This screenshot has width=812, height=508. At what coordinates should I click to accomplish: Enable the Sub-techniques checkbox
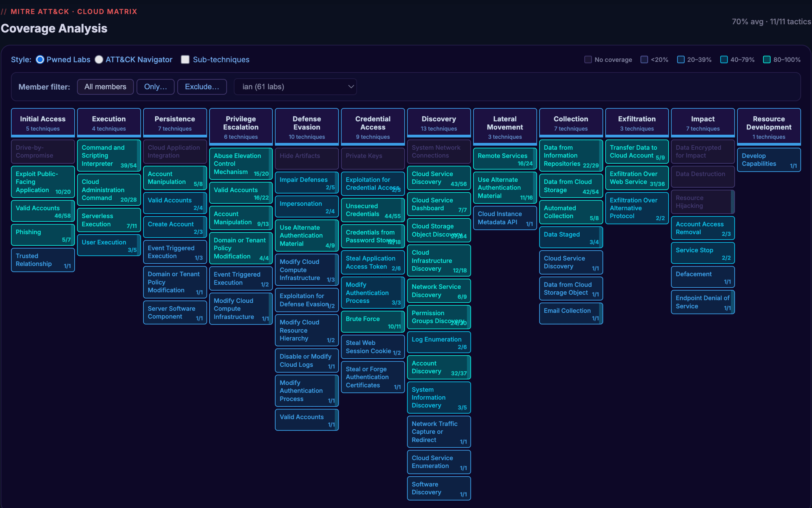(x=185, y=60)
